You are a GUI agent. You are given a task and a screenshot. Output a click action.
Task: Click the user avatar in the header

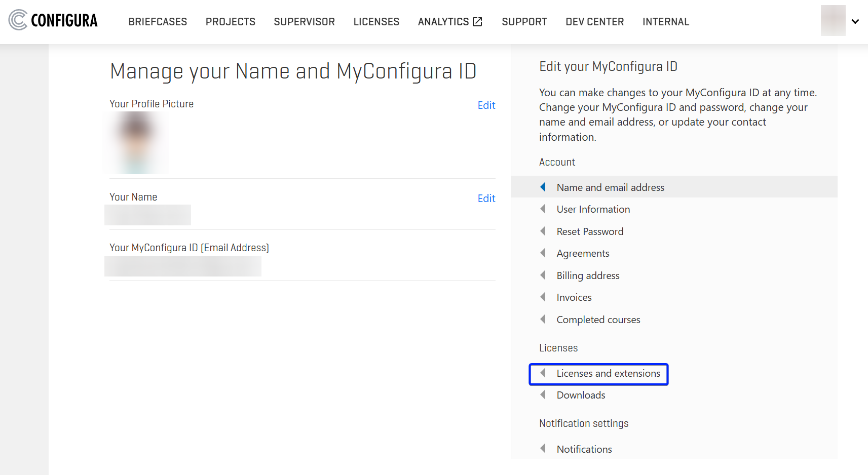[833, 21]
